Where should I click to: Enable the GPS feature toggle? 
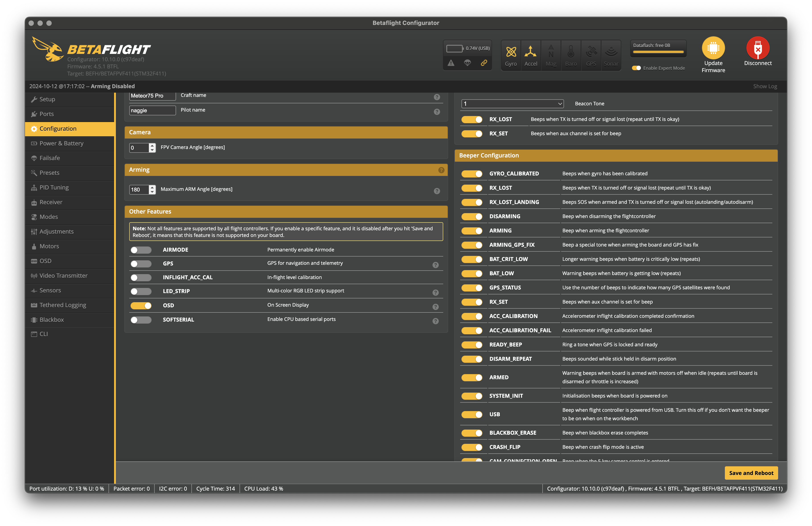141,263
